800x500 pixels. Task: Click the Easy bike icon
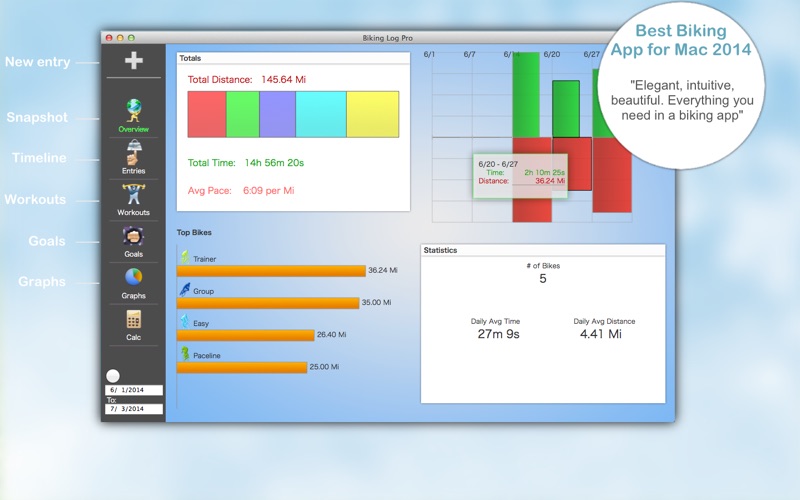185,321
